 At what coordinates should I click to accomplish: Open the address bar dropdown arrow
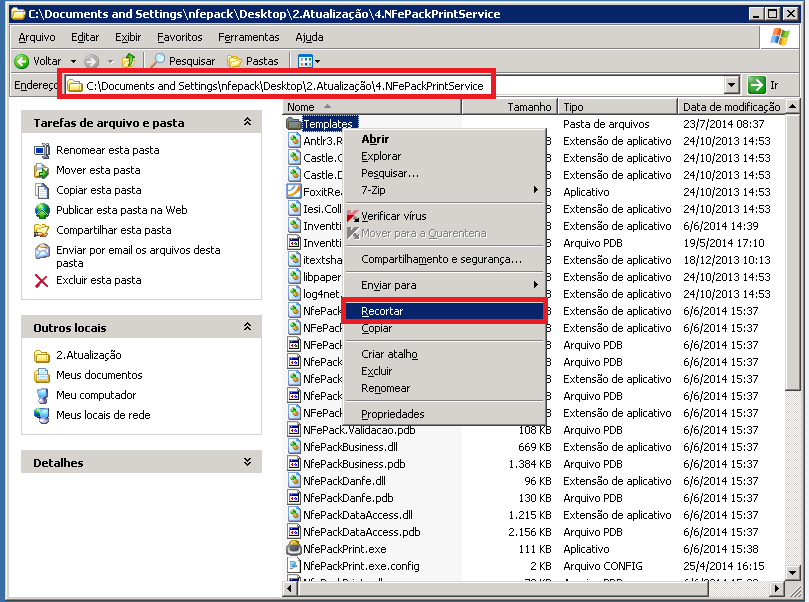pos(731,86)
